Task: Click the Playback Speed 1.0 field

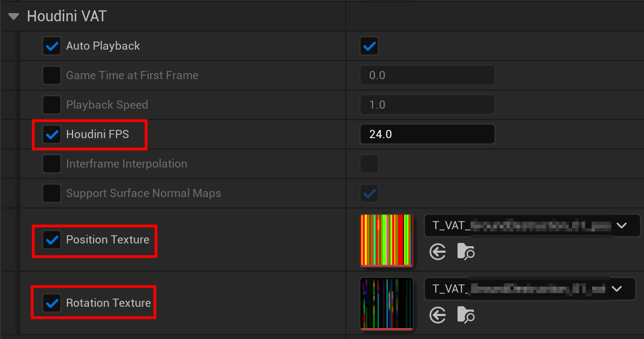Action: click(x=427, y=105)
